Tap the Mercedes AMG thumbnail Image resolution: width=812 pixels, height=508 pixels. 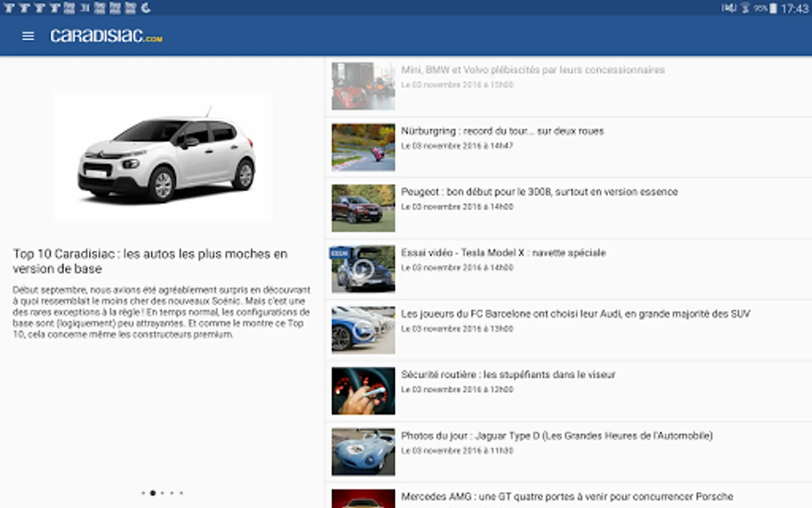(363, 498)
